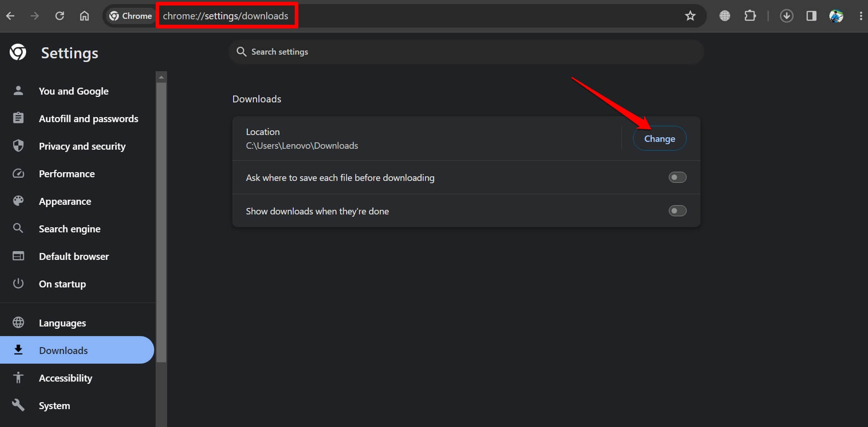Click Change button for download location

659,139
